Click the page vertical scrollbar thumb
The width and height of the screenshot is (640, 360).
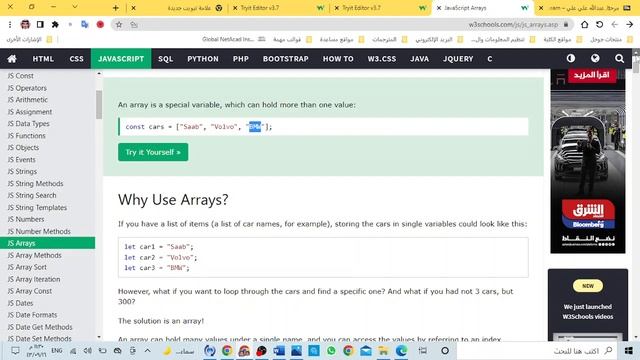click(636, 64)
